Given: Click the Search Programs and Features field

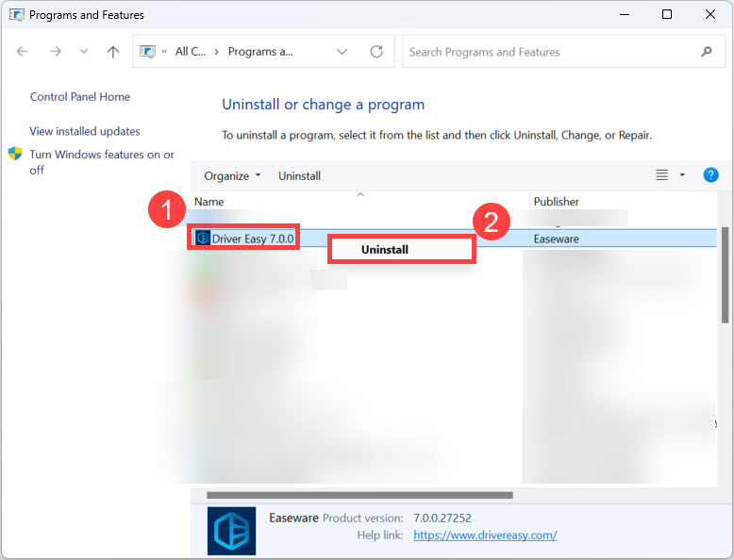Looking at the screenshot, I should [547, 52].
